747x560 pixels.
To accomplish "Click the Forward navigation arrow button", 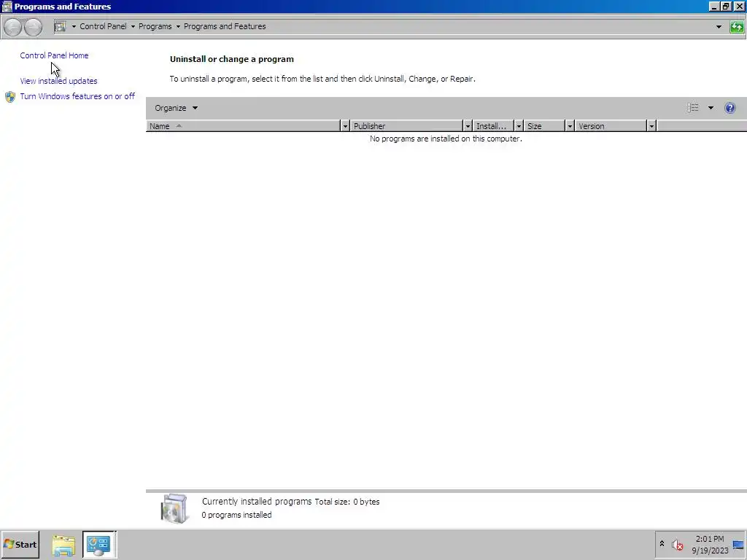I will click(x=33, y=27).
